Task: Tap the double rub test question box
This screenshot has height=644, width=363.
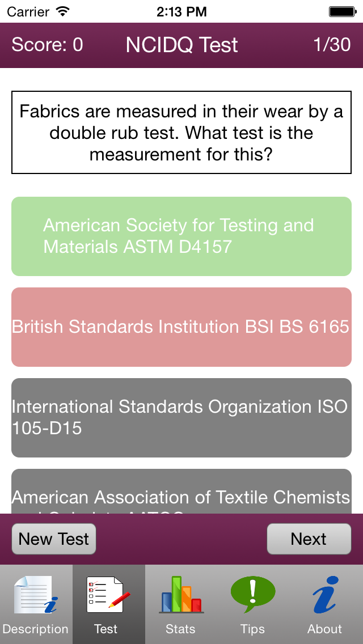Action: click(x=181, y=132)
